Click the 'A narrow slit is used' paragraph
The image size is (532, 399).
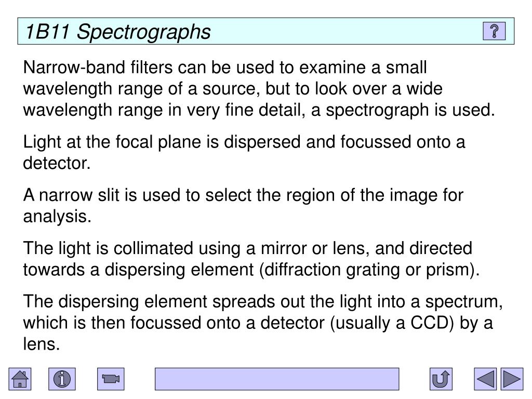point(243,206)
